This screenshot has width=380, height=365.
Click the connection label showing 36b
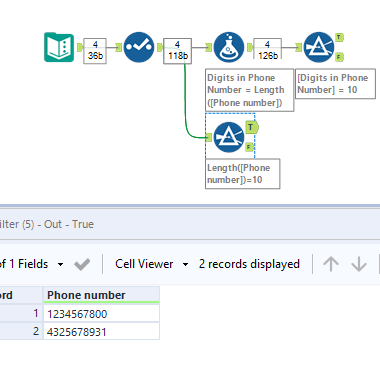tap(95, 51)
